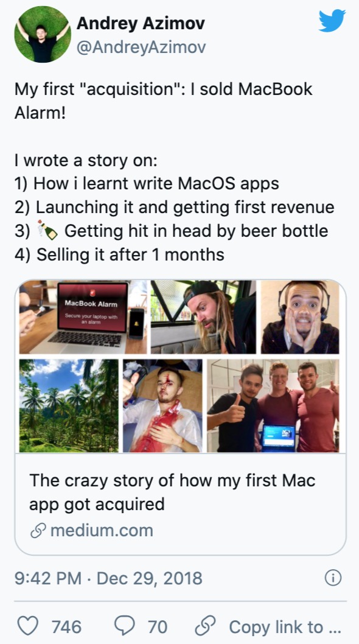Click the 70 replies count
The height and width of the screenshot is (644, 359).
158,627
